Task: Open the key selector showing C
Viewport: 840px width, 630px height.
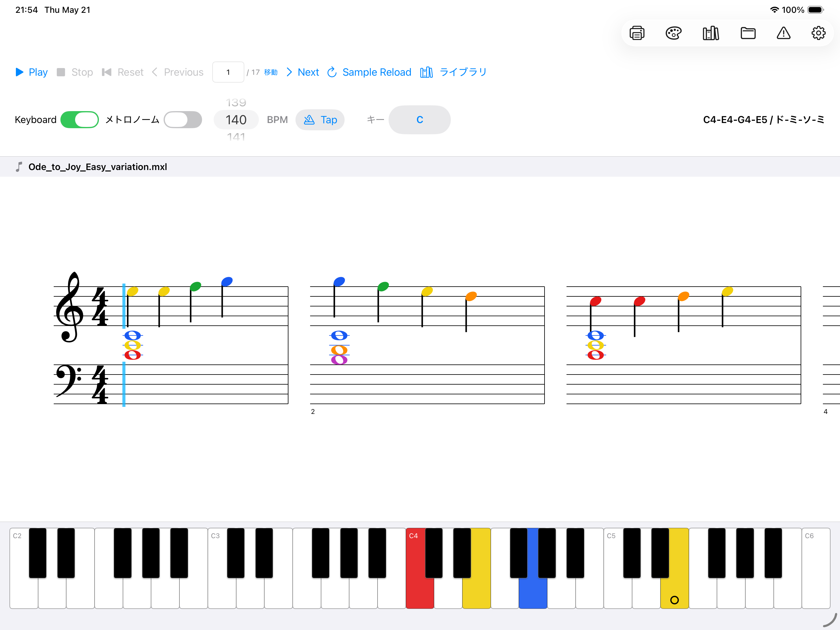Action: [420, 120]
